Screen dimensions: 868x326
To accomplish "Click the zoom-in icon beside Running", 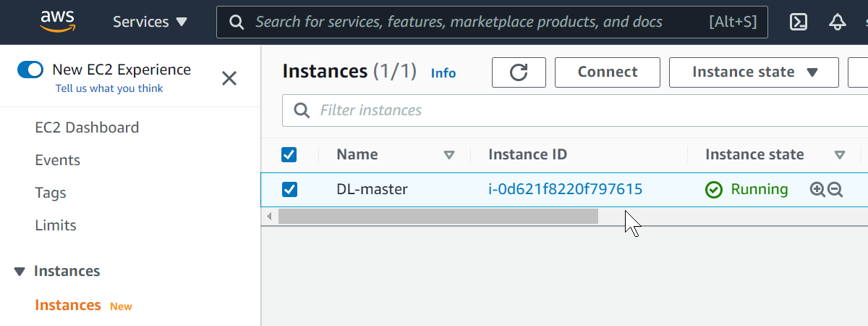I will 817,190.
